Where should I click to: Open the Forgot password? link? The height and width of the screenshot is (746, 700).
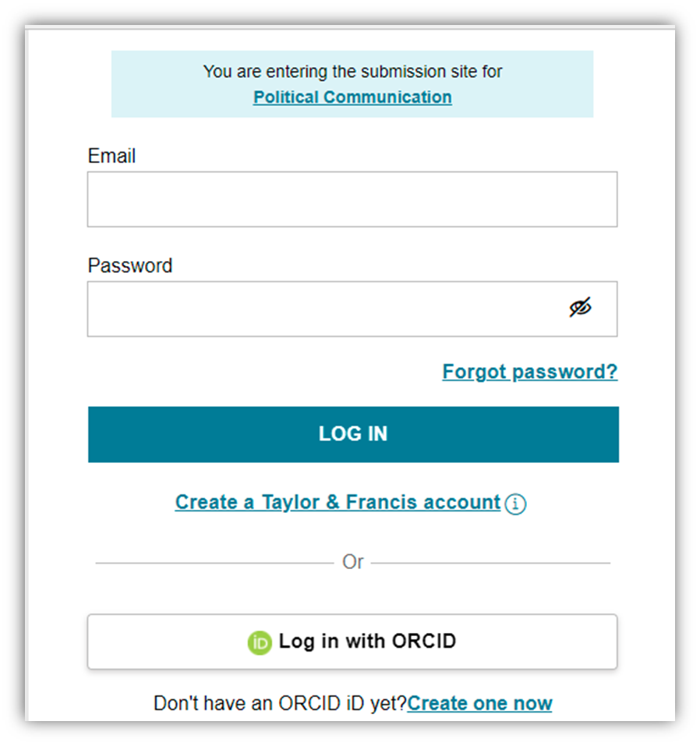coord(529,372)
